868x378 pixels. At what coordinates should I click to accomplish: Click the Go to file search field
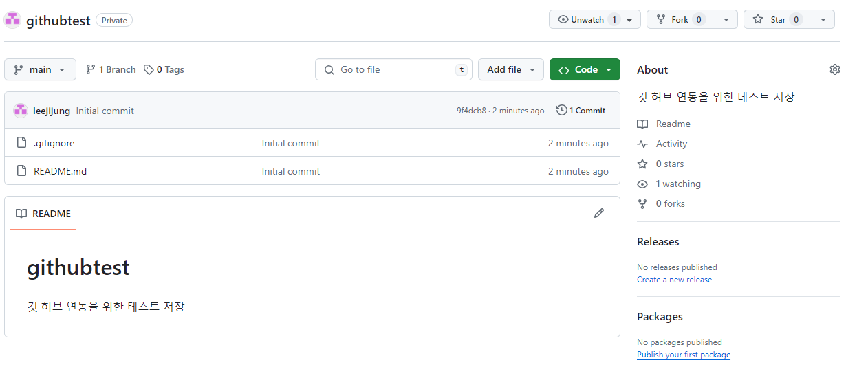click(393, 69)
